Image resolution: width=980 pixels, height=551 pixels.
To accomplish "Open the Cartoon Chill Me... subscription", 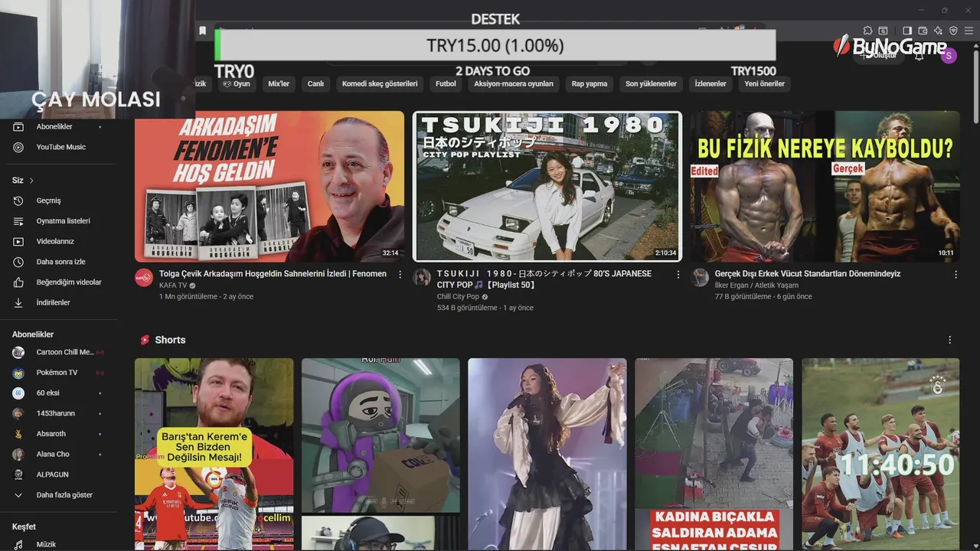I will point(59,352).
